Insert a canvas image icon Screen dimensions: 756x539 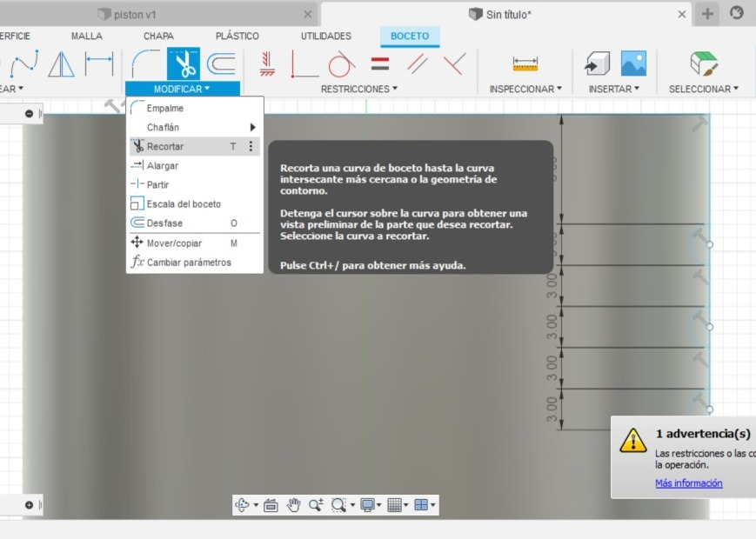[633, 63]
